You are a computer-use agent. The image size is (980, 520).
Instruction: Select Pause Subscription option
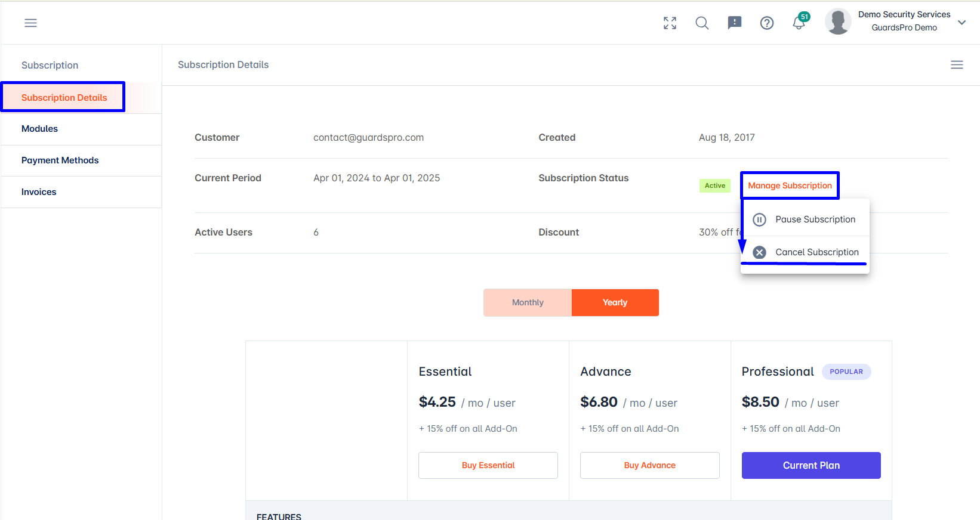pyautogui.click(x=815, y=219)
